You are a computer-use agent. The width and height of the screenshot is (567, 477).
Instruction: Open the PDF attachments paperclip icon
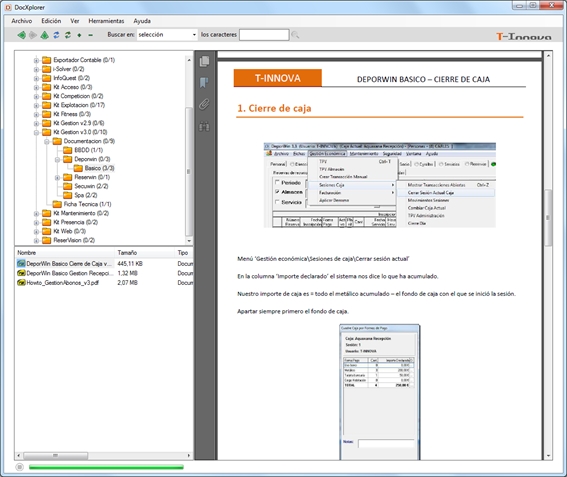point(204,104)
